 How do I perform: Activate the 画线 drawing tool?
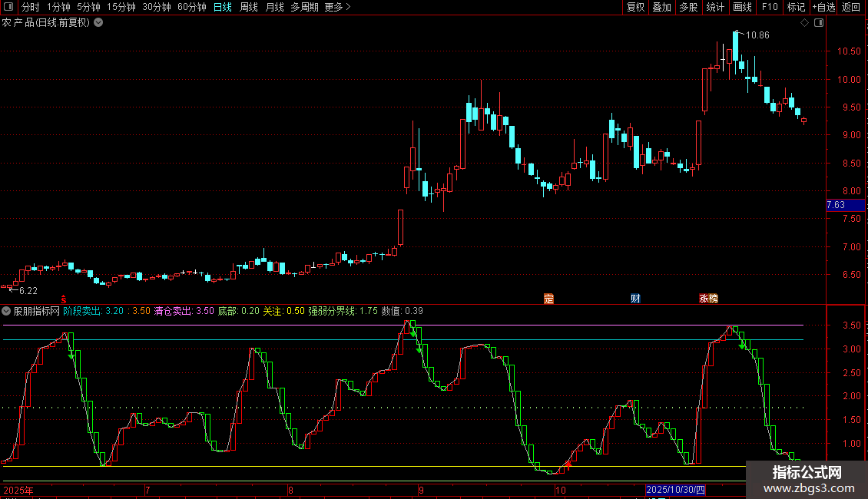(x=742, y=7)
